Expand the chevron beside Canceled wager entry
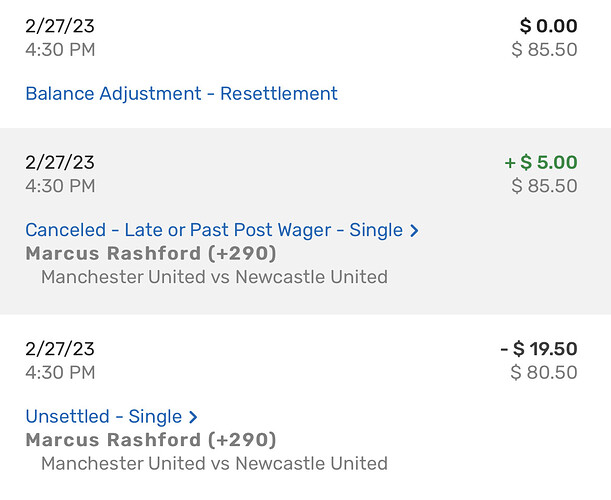The height and width of the screenshot is (500, 611). tap(415, 231)
